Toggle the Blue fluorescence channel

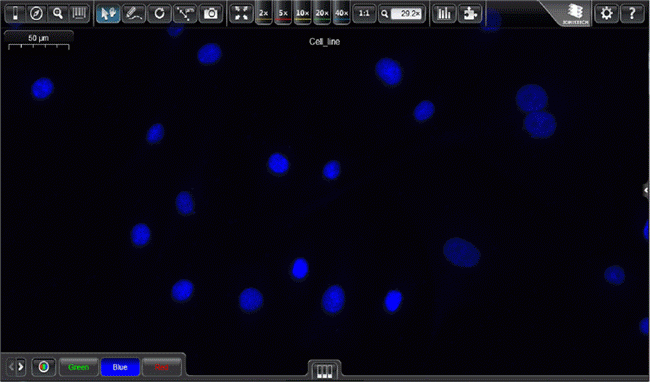(x=120, y=367)
